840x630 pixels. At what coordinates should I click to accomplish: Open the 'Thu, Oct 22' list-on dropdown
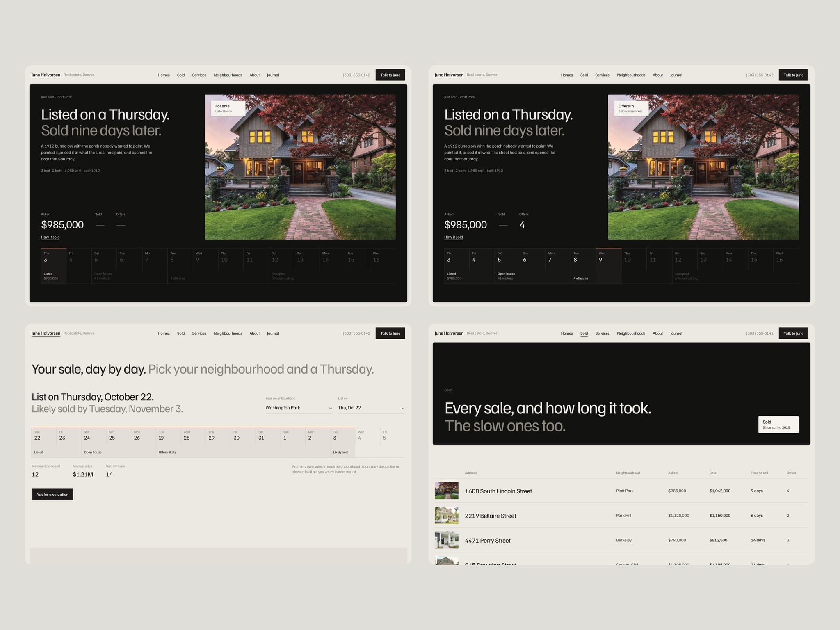371,408
